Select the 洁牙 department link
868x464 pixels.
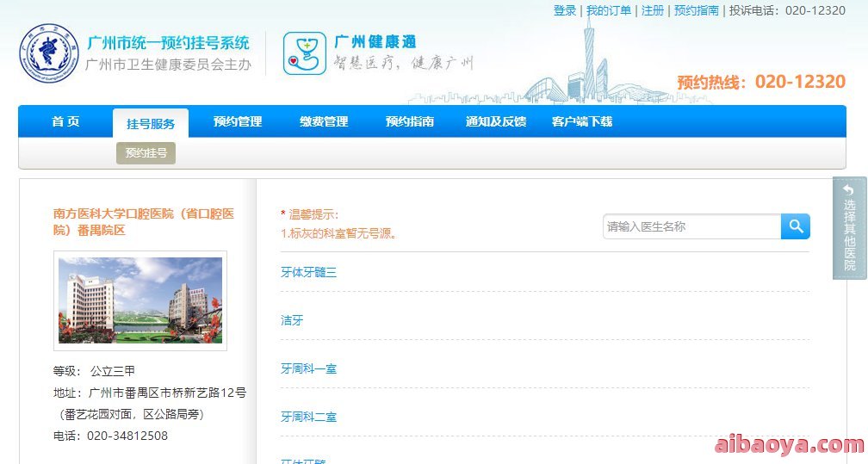[292, 320]
